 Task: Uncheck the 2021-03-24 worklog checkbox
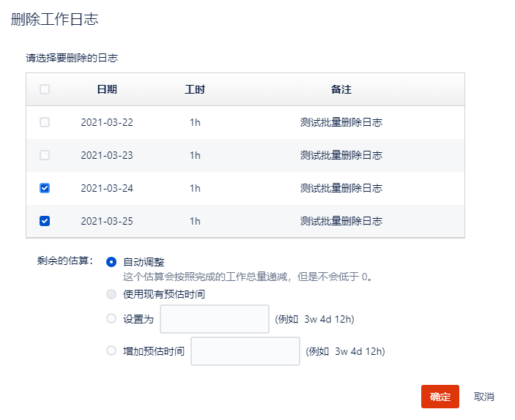45,188
